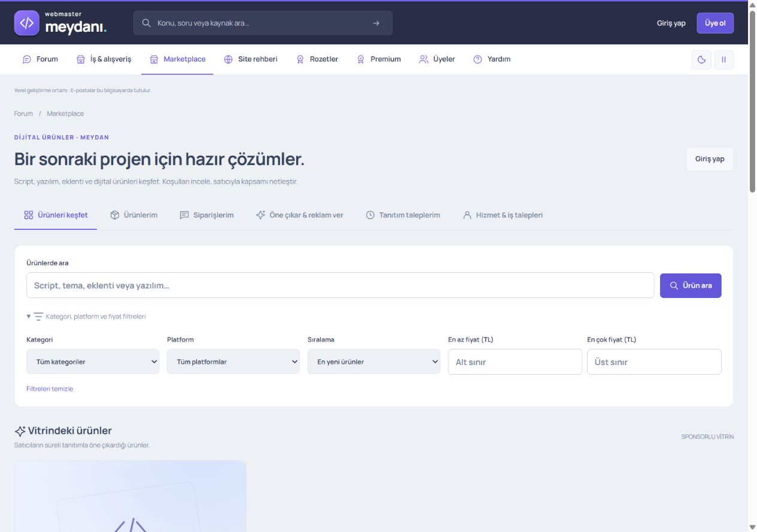The image size is (757, 532).
Task: Open the featured product thumbnail card
Action: [x=130, y=496]
